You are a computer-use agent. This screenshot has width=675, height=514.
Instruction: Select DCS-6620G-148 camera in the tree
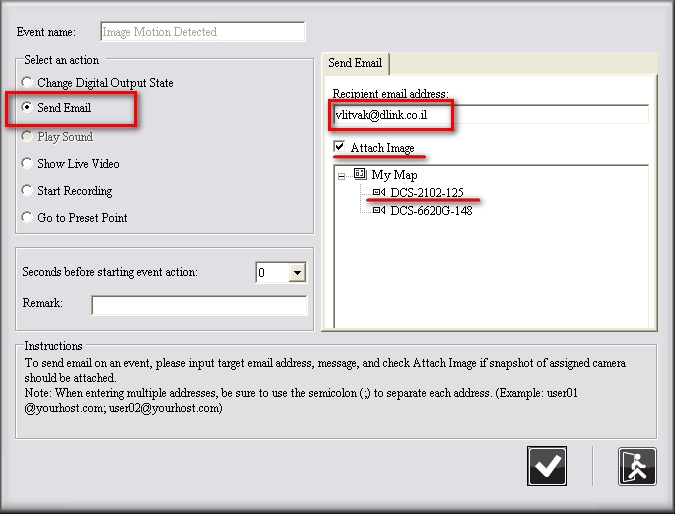[431, 211]
